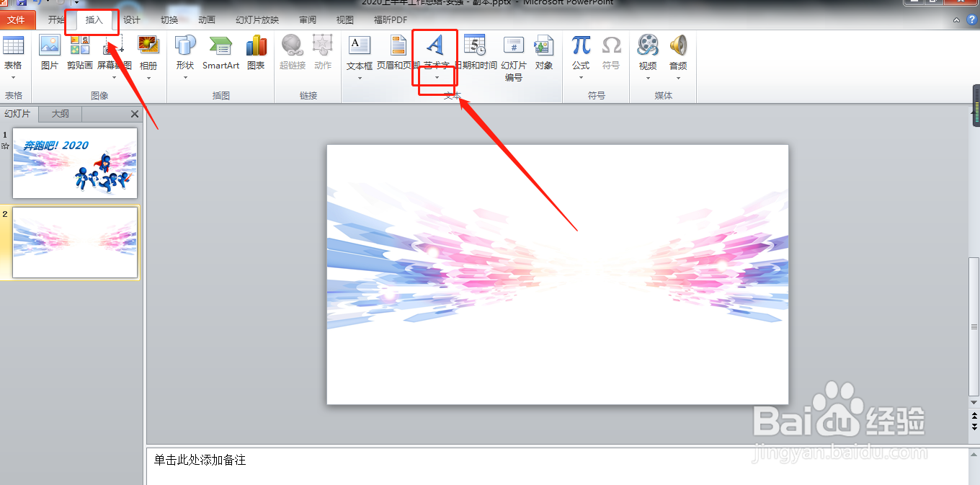The image size is (980, 485).
Task: Click the vertical slide scrollbar thumb
Action: click(x=974, y=327)
